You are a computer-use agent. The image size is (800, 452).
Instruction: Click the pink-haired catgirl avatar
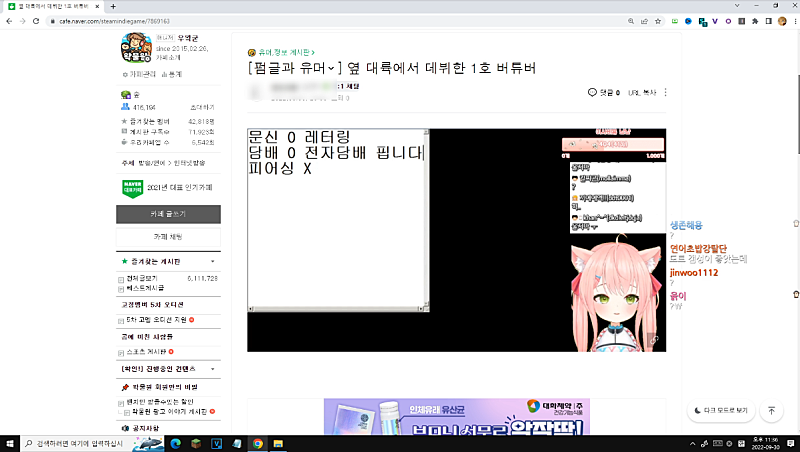tap(615, 293)
